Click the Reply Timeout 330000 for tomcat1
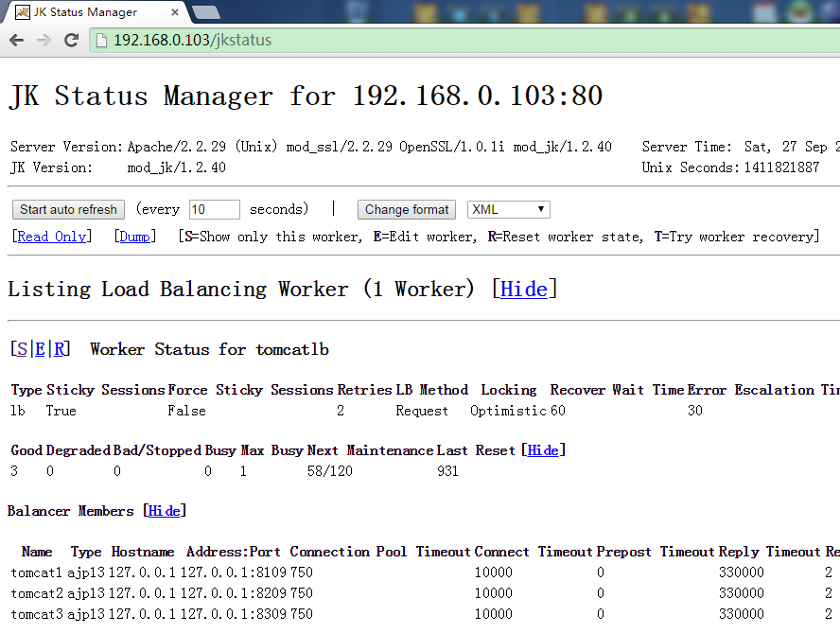 (x=742, y=572)
